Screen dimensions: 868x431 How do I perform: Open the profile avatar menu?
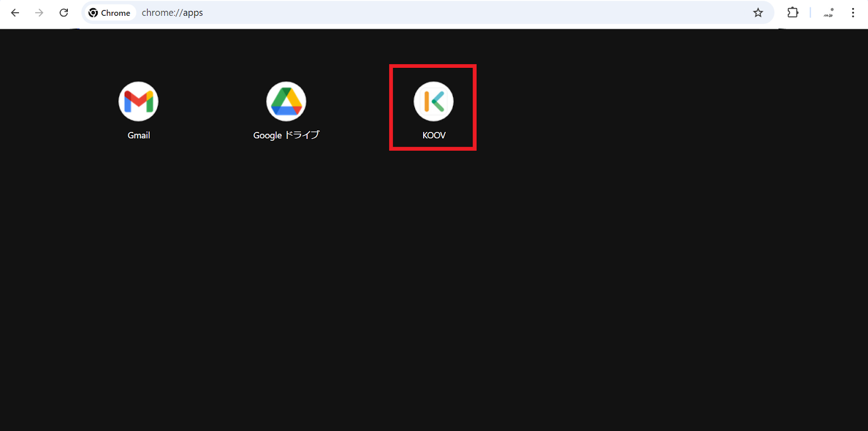click(x=828, y=12)
